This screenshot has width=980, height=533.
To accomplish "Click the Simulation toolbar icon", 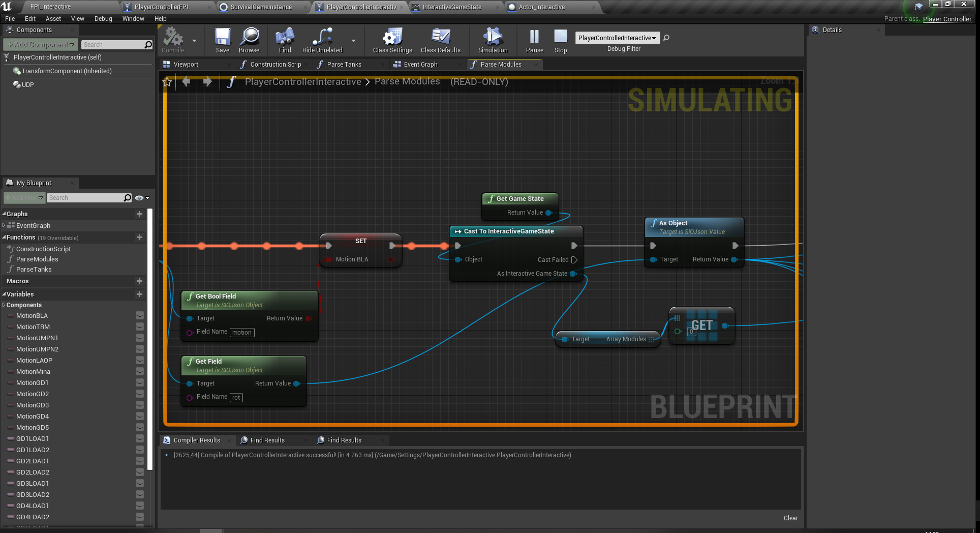I will pyautogui.click(x=493, y=40).
